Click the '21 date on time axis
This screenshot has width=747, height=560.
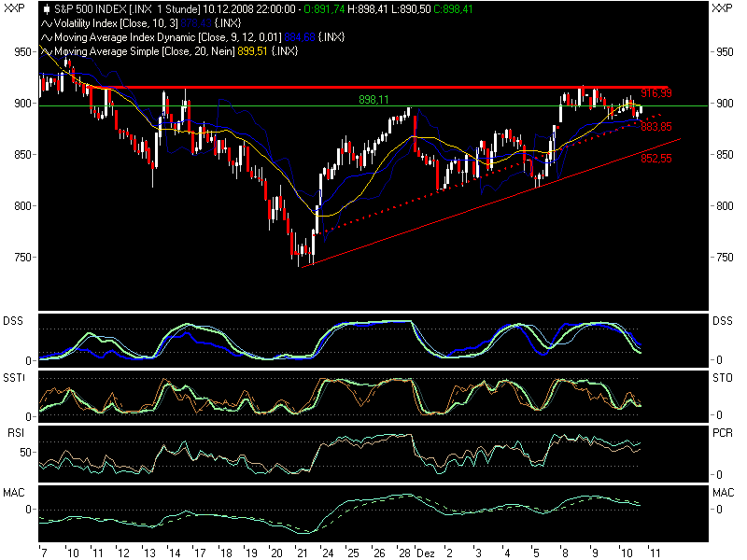(301, 553)
